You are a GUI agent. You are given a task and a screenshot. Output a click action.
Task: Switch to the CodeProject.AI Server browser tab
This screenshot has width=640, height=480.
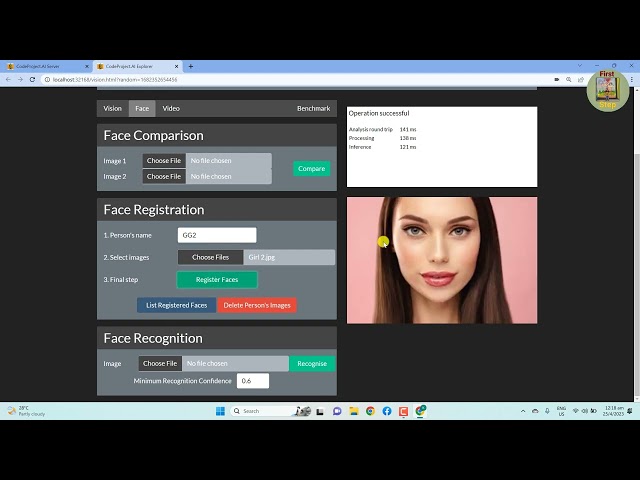pyautogui.click(x=47, y=66)
